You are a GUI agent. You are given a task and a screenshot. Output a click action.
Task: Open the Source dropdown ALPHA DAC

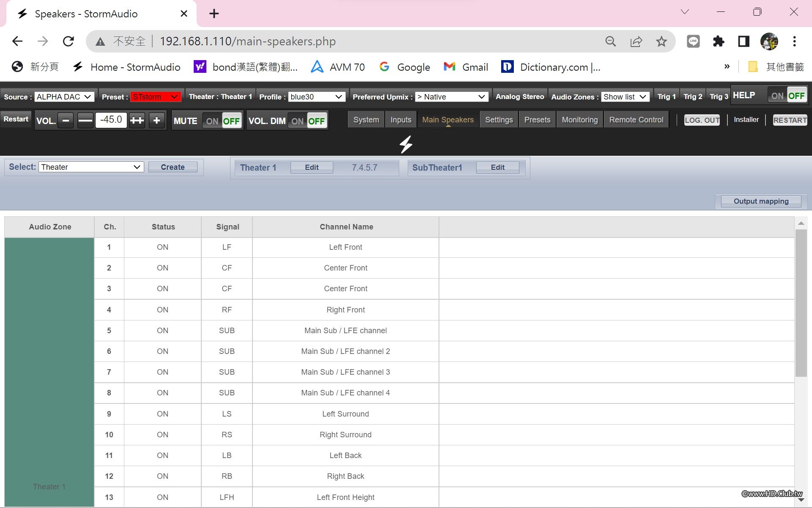(64, 97)
